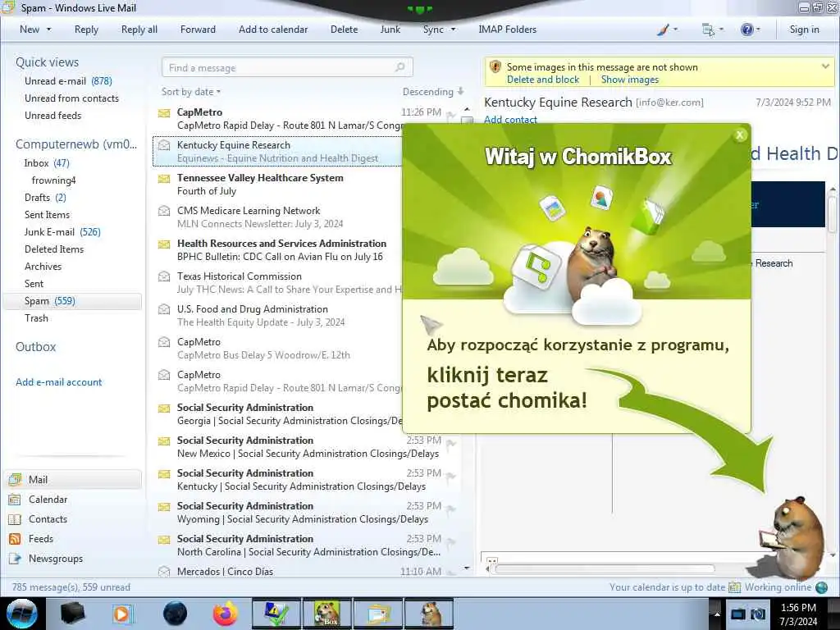Image resolution: width=840 pixels, height=630 pixels.
Task: Select Unread from contacts view
Action: 72,98
